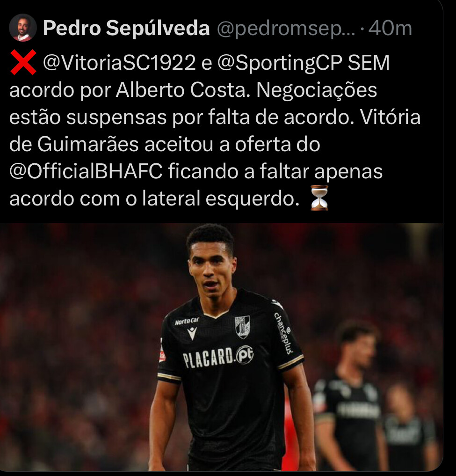The height and width of the screenshot is (476, 456).
Task: Click the @pedromsep... handle
Action: pyautogui.click(x=286, y=28)
